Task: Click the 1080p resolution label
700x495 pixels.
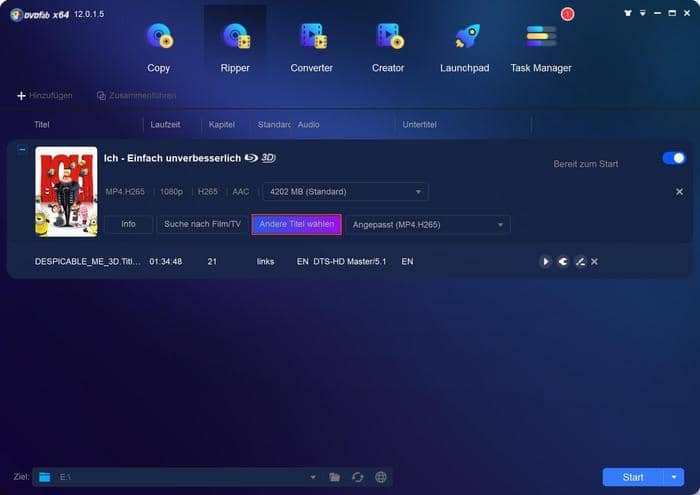Action: coord(171,191)
